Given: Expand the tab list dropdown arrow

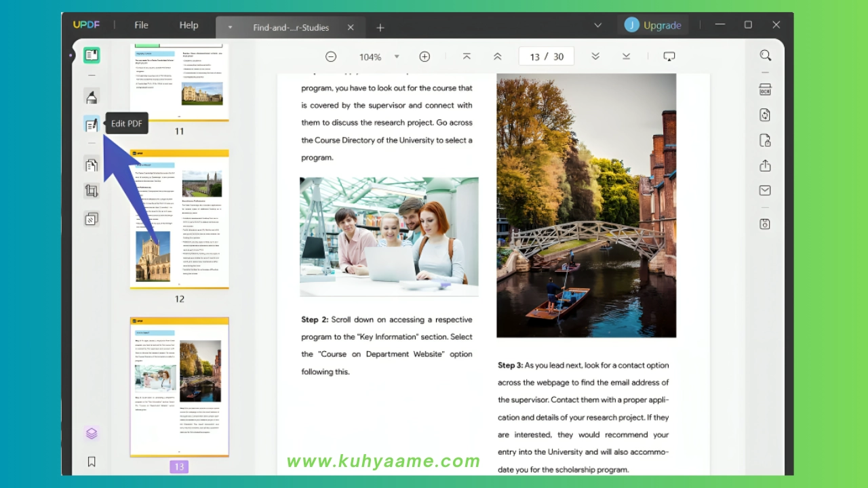Looking at the screenshot, I should (597, 25).
